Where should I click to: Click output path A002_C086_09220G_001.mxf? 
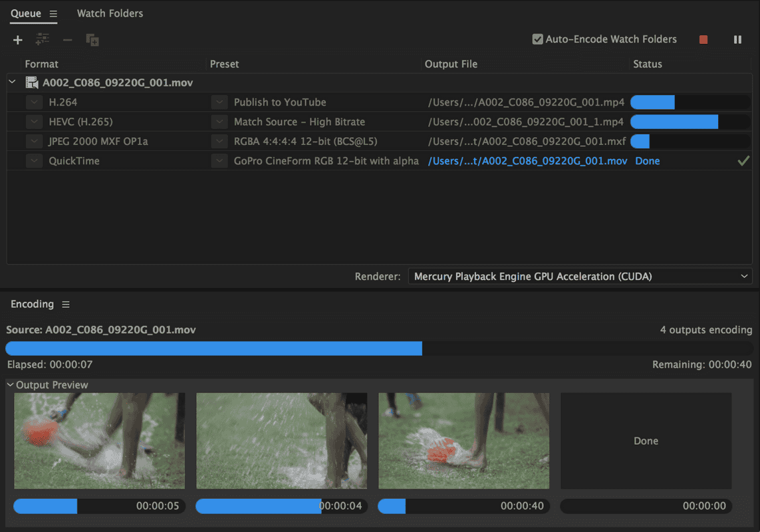(x=527, y=141)
